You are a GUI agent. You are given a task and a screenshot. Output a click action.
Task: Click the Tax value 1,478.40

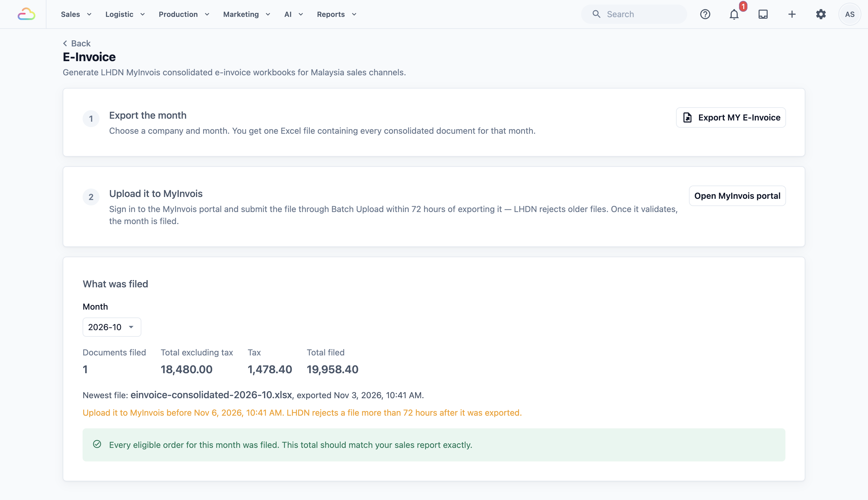[x=270, y=370]
